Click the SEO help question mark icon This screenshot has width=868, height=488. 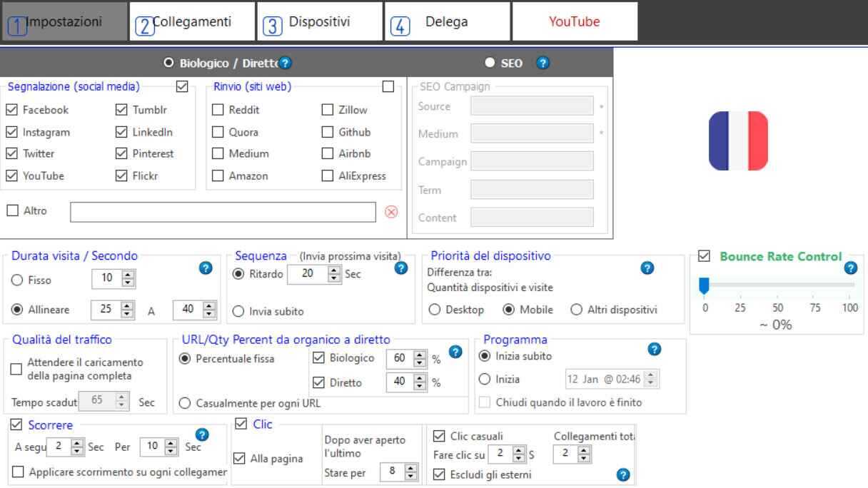(542, 63)
